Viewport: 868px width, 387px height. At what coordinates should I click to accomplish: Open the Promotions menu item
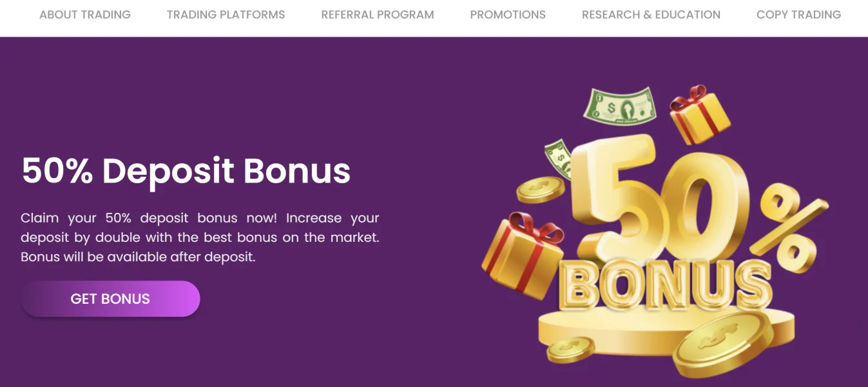[508, 14]
